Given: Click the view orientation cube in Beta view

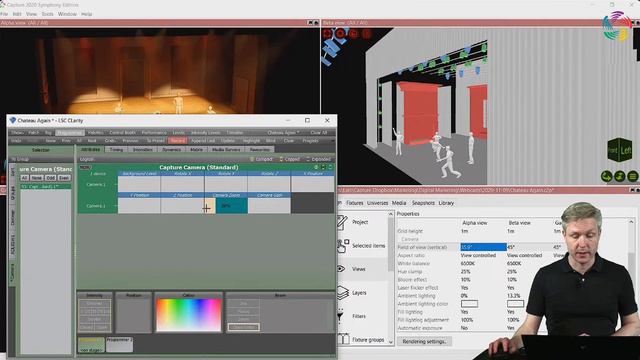Looking at the screenshot, I should (620, 151).
